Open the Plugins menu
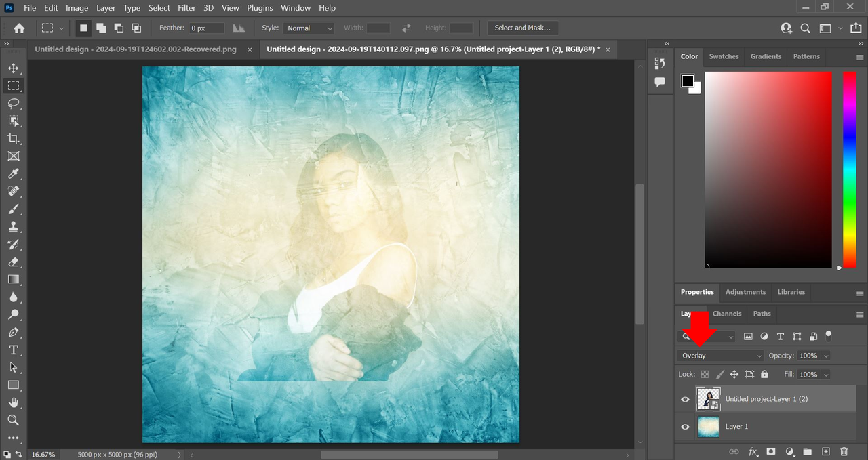The width and height of the screenshot is (868, 460). point(260,8)
